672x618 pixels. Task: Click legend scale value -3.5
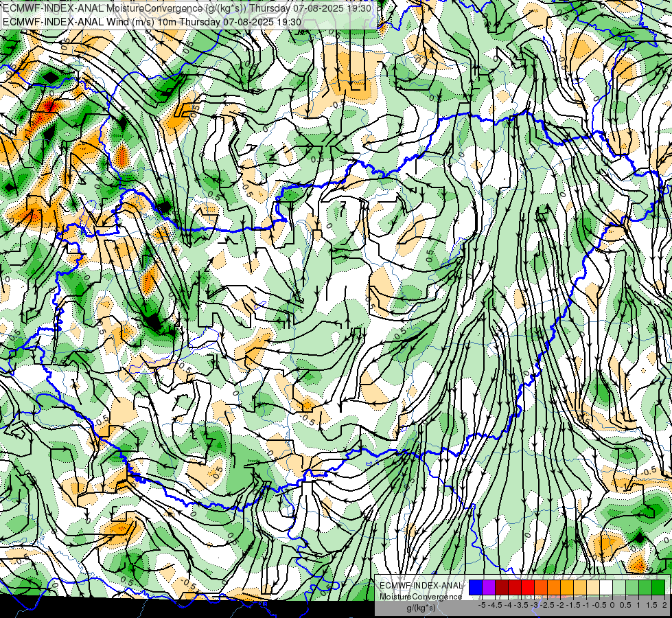(521, 605)
